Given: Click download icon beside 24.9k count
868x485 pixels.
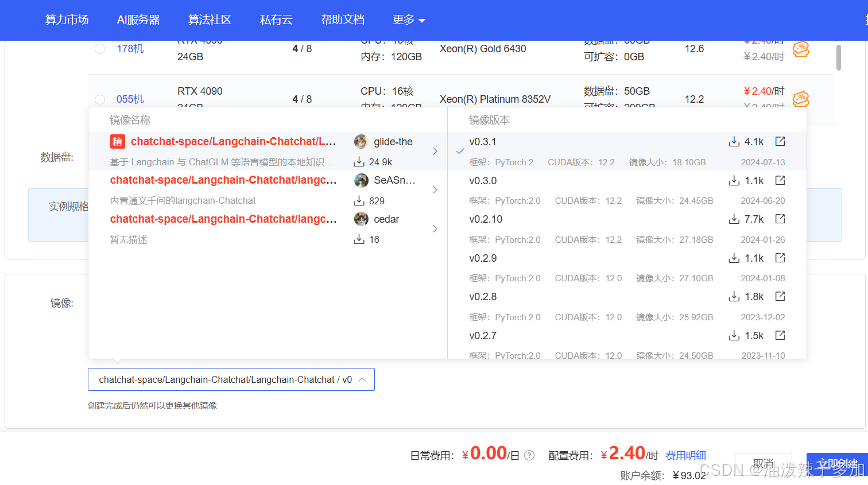Looking at the screenshot, I should 359,162.
